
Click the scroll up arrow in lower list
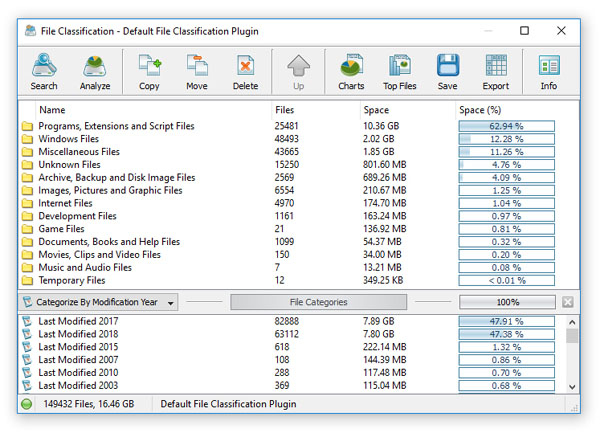click(x=572, y=322)
